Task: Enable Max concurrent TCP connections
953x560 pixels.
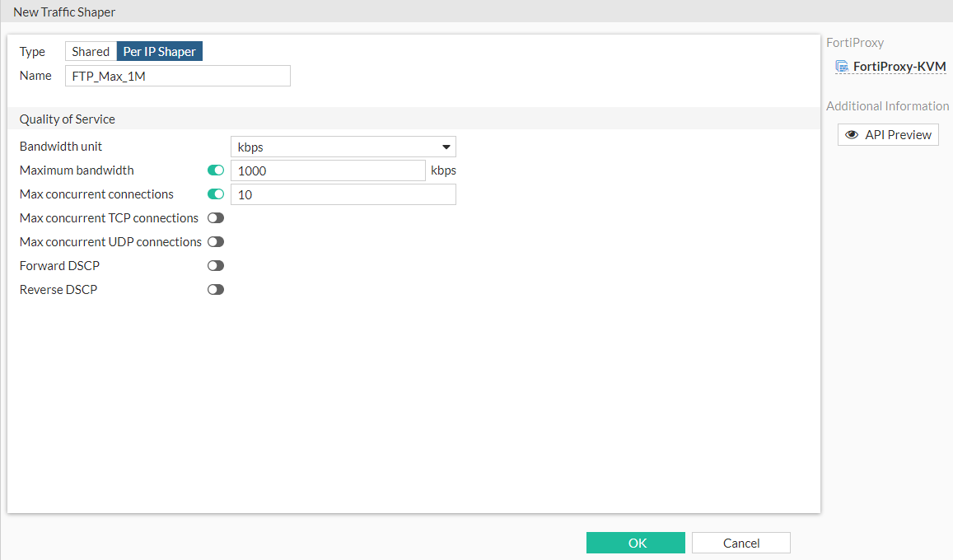Action: click(x=215, y=217)
